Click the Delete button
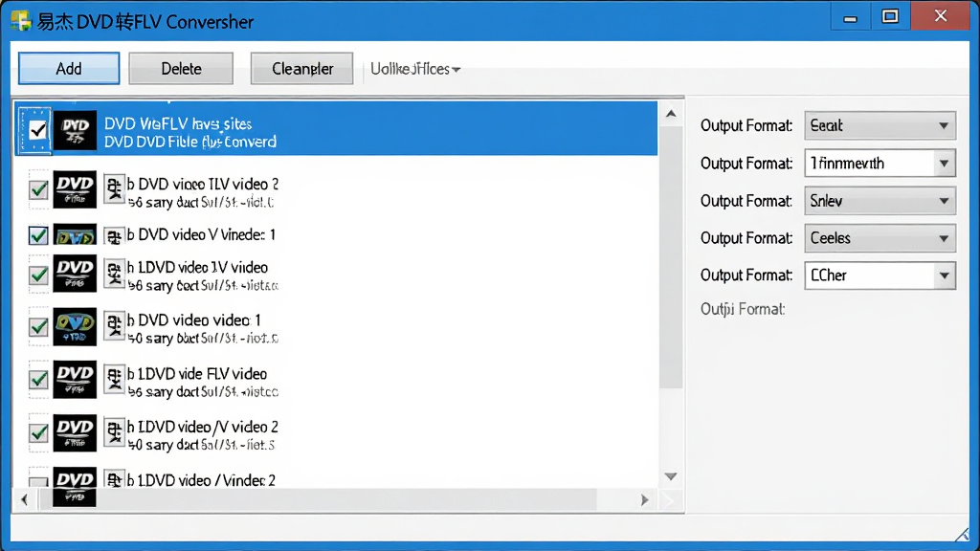The width and height of the screenshot is (980, 551). pos(181,68)
